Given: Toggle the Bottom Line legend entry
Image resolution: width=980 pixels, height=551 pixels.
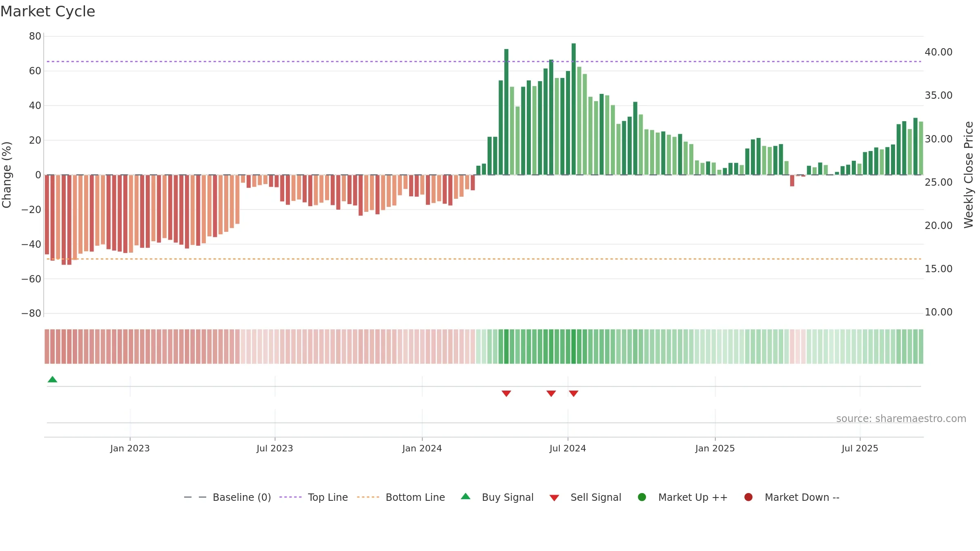Looking at the screenshot, I should pos(401,497).
